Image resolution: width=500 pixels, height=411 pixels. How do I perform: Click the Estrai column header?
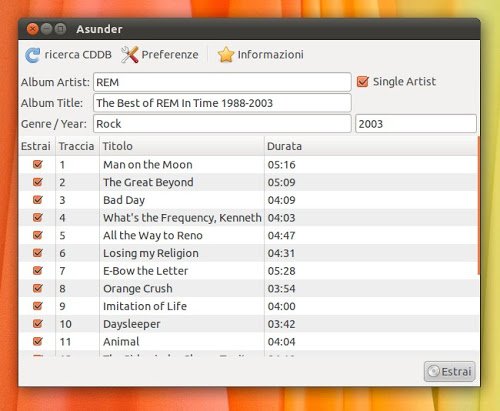37,146
